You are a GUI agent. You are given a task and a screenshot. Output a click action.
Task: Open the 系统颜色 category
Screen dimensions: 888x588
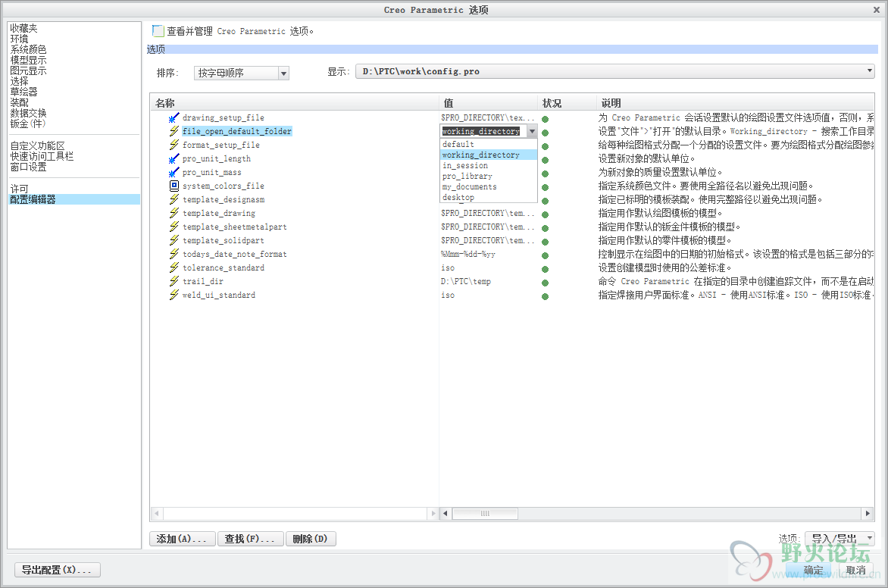tap(28, 49)
